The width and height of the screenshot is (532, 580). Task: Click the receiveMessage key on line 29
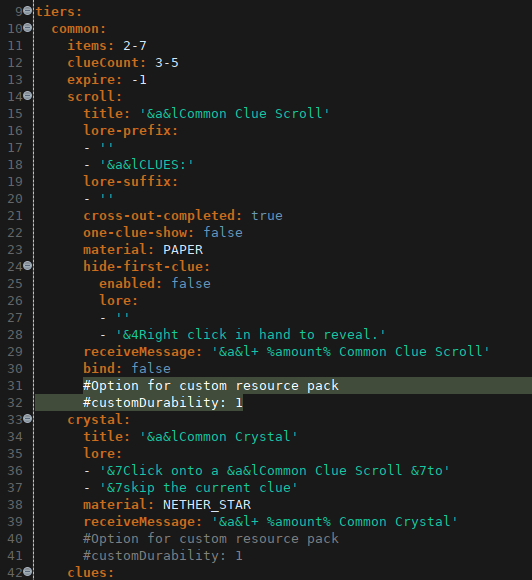(x=143, y=352)
